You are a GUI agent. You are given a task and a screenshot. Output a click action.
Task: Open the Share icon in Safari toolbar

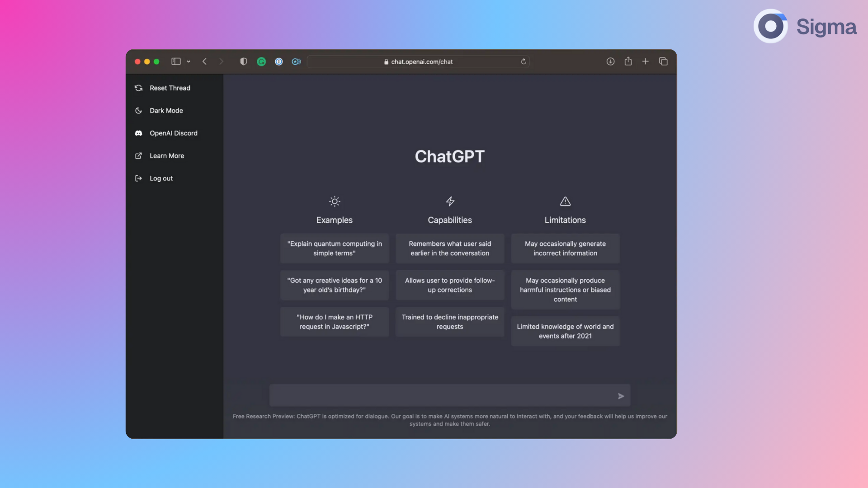[628, 61]
